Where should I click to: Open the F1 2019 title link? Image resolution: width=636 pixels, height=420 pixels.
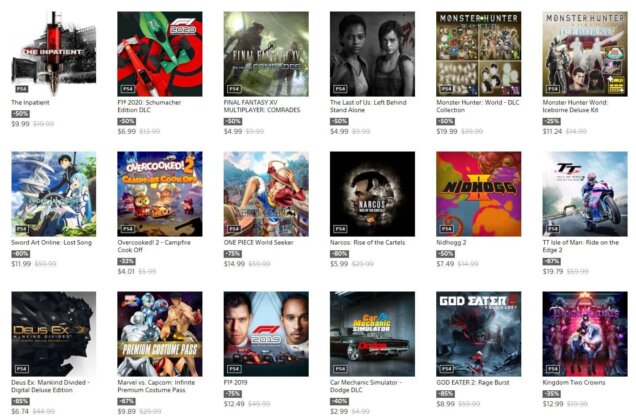point(235,383)
